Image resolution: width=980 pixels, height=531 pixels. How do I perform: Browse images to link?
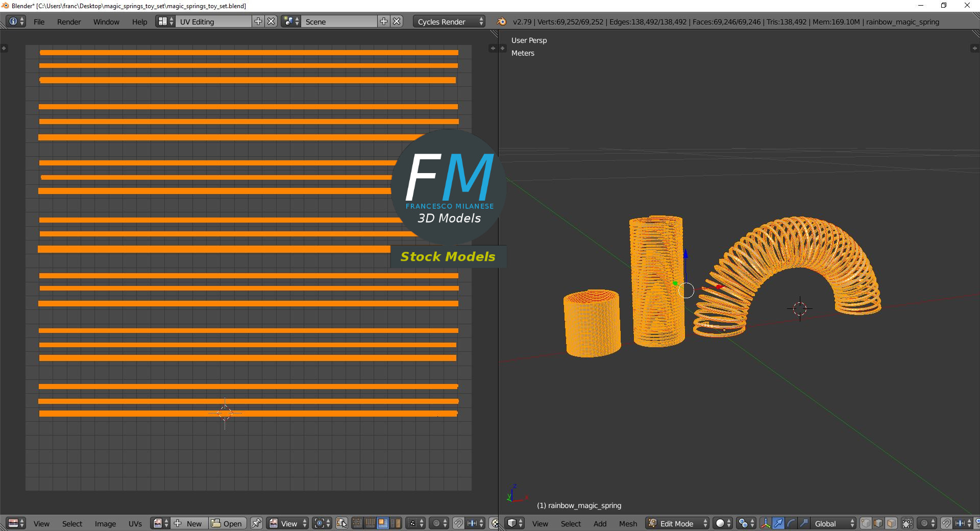coord(161,523)
